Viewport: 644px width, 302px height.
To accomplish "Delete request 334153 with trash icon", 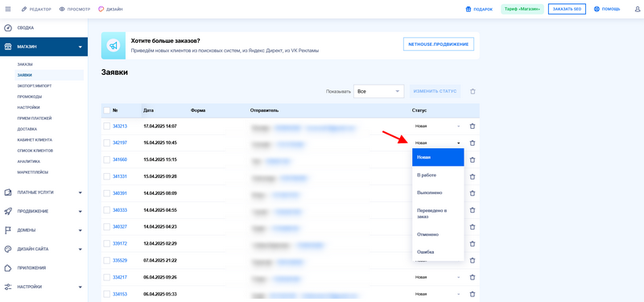I will tap(473, 294).
